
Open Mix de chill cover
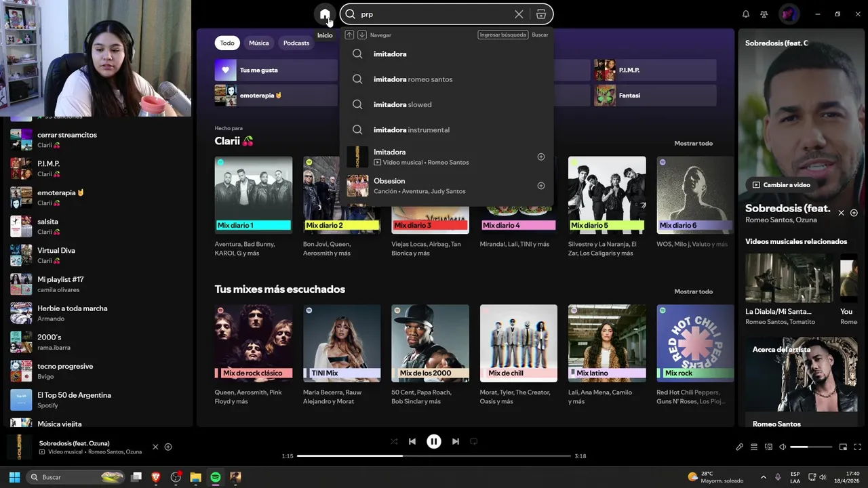tap(519, 343)
